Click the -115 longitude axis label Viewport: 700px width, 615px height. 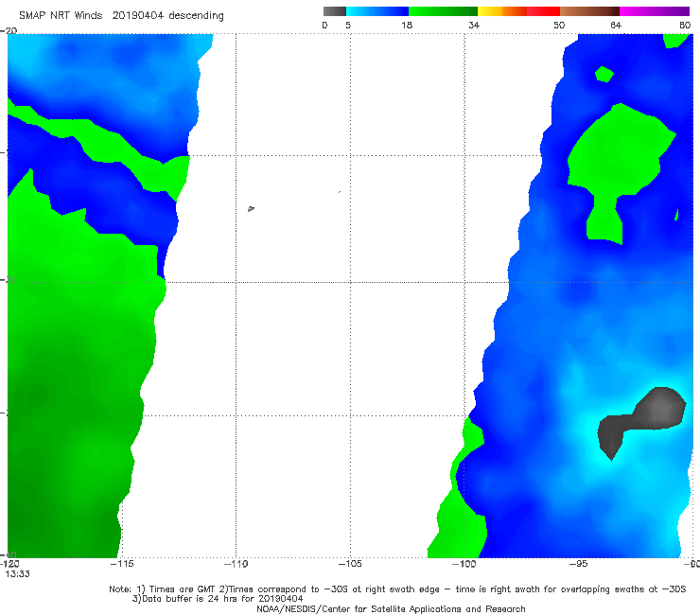pos(122,564)
